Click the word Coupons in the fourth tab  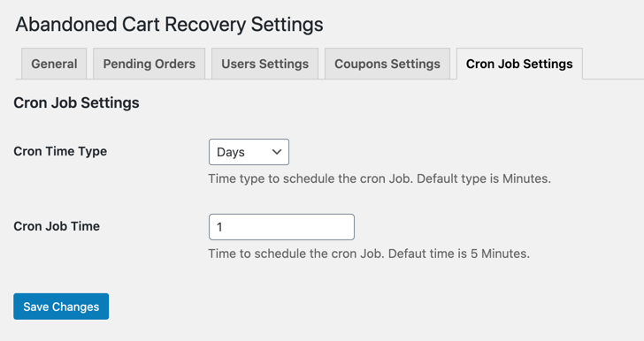coord(361,64)
